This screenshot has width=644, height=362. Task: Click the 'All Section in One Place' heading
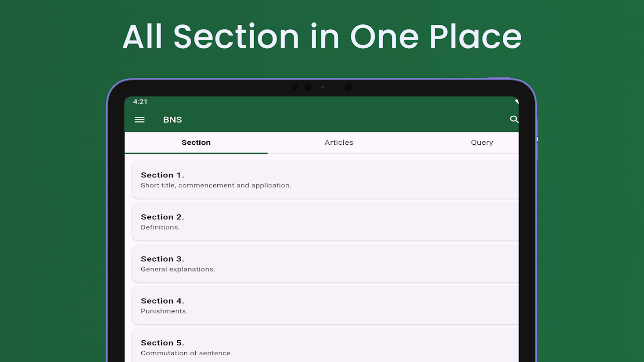(322, 37)
